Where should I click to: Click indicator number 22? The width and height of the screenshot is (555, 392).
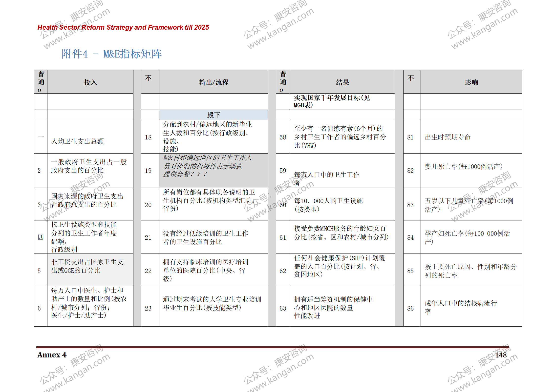(x=148, y=271)
